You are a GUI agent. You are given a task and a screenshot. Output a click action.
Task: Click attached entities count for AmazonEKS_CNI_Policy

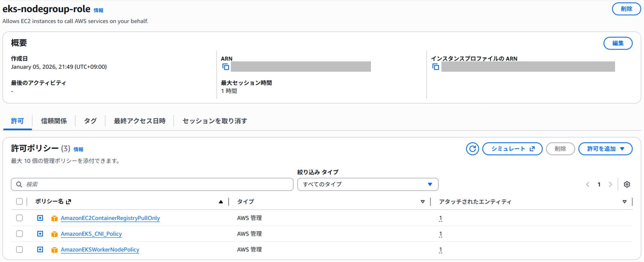[440, 234]
